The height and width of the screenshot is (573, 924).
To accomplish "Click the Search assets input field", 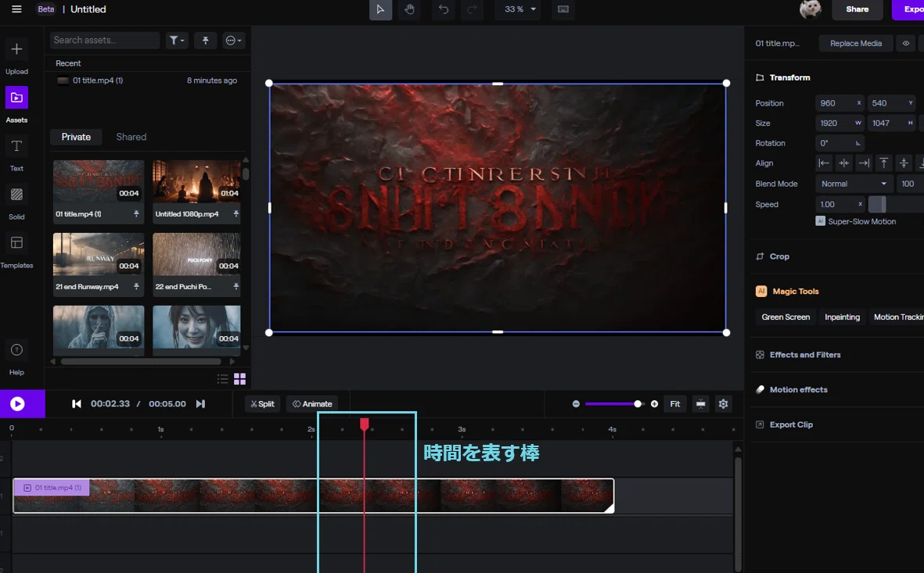I will pyautogui.click(x=104, y=40).
